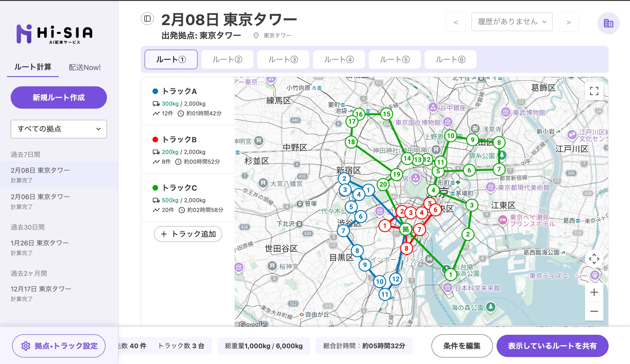
Task: Go to next history with > arrow
Action: 568,22
